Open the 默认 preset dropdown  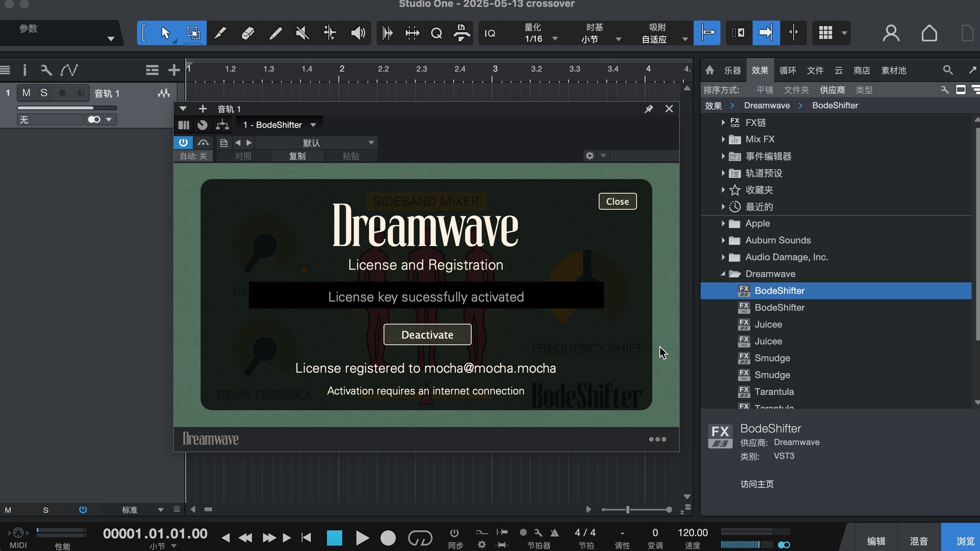coord(316,143)
